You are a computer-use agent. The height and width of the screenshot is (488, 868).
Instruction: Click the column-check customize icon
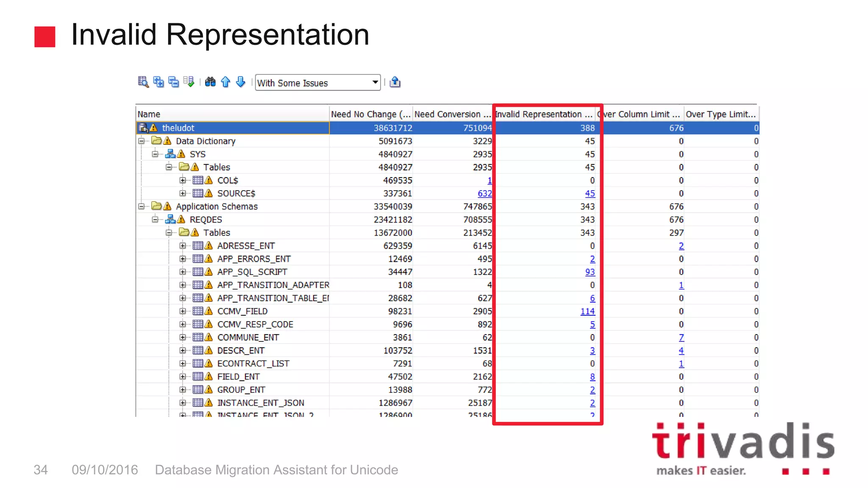[x=189, y=82]
